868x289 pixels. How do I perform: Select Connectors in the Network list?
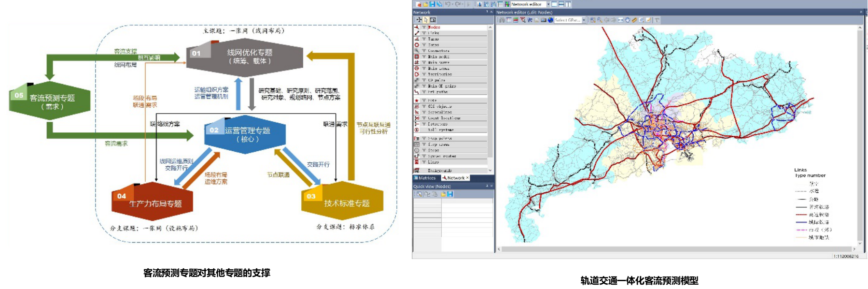[x=438, y=51]
